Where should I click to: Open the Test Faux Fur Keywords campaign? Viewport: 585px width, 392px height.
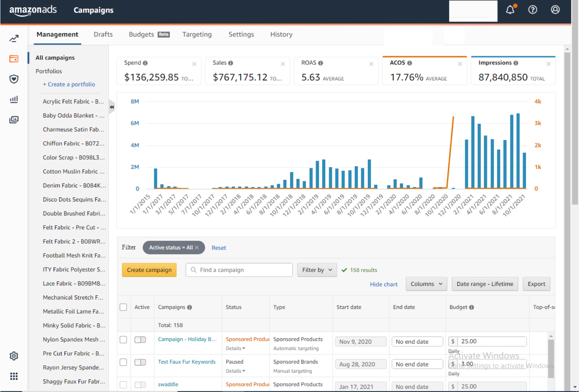coord(187,362)
